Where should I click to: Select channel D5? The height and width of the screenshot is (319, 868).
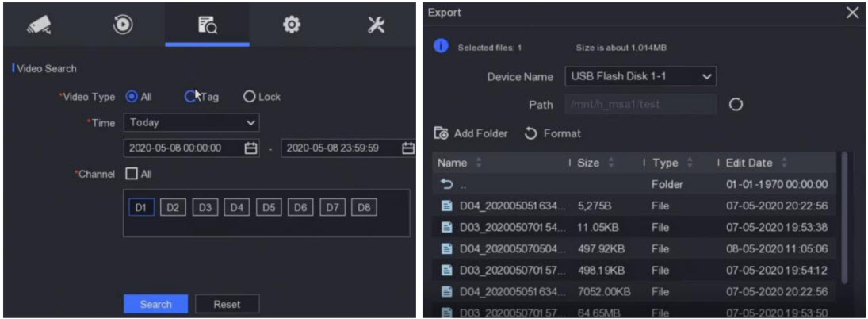[268, 208]
